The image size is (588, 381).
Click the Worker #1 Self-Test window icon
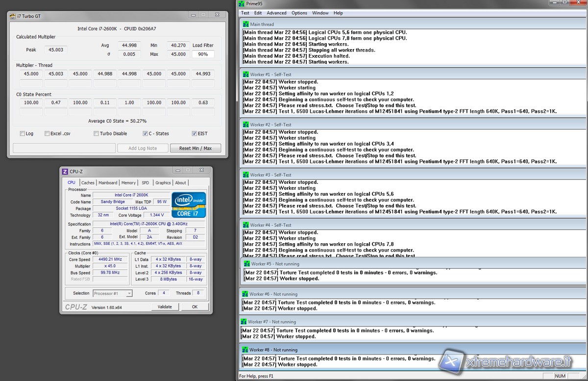246,75
